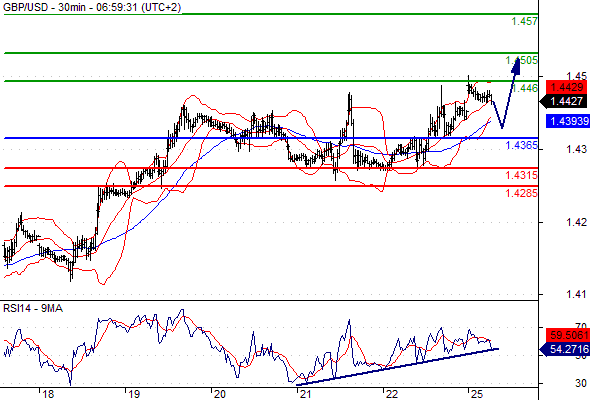Click the 30 level on RSI axis

581,383
